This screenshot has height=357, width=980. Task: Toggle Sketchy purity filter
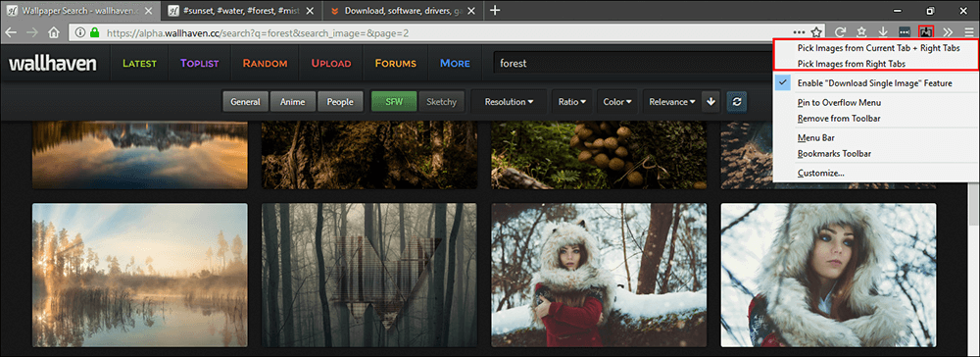(x=441, y=102)
